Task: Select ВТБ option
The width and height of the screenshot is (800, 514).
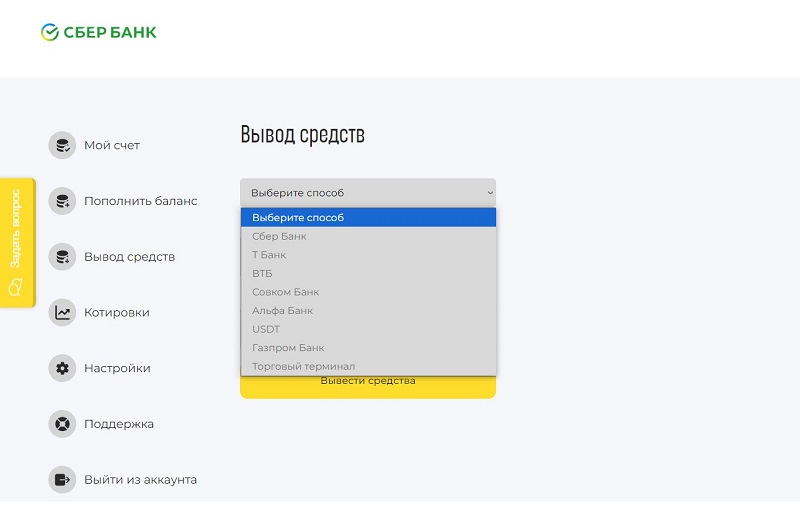Action: click(x=368, y=274)
